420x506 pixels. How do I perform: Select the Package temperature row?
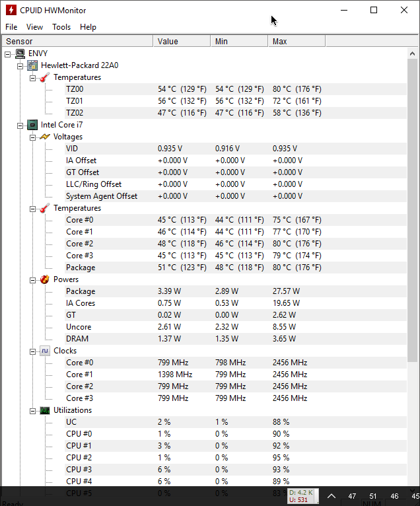pyautogui.click(x=236, y=268)
